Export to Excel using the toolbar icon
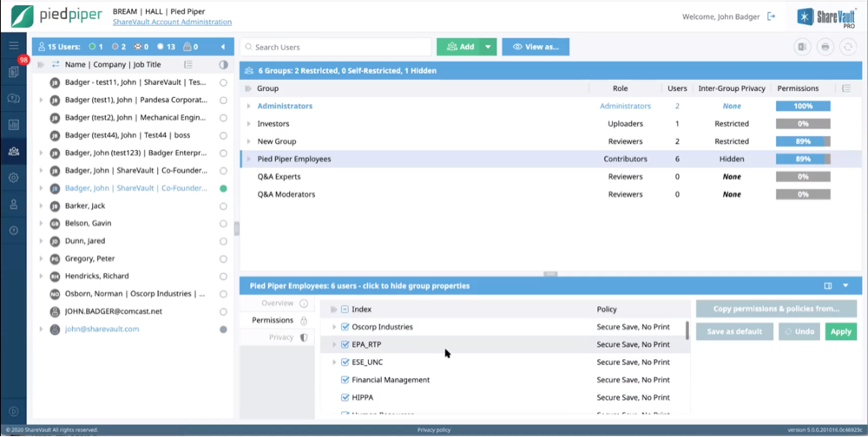Image resolution: width=868 pixels, height=437 pixels. pyautogui.click(x=803, y=47)
